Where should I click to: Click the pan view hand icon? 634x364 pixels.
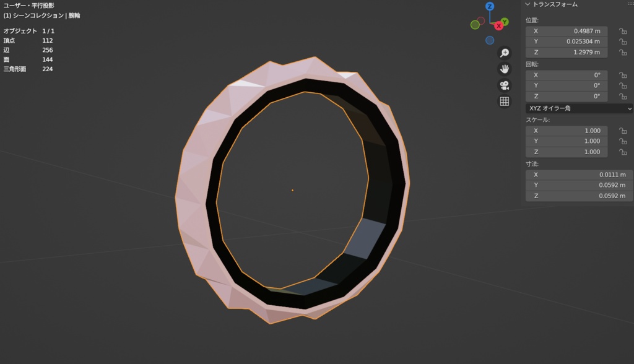click(505, 69)
